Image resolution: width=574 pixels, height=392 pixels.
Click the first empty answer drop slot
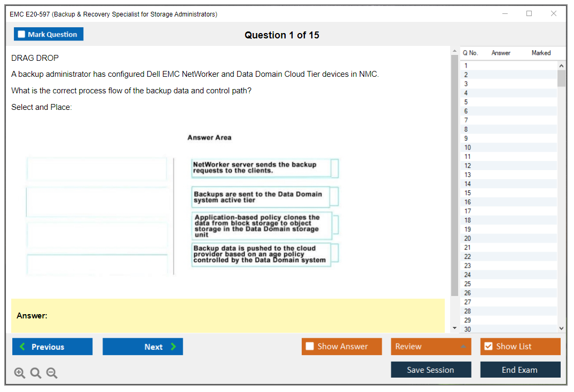click(x=97, y=170)
